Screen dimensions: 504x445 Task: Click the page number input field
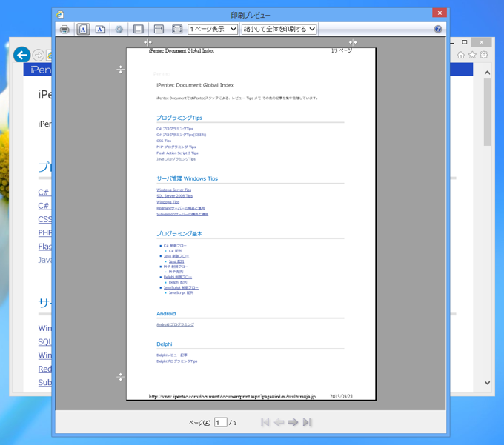click(221, 423)
